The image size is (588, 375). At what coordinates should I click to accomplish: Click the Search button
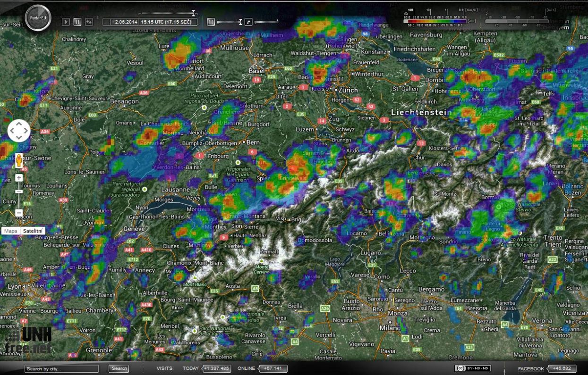point(119,368)
